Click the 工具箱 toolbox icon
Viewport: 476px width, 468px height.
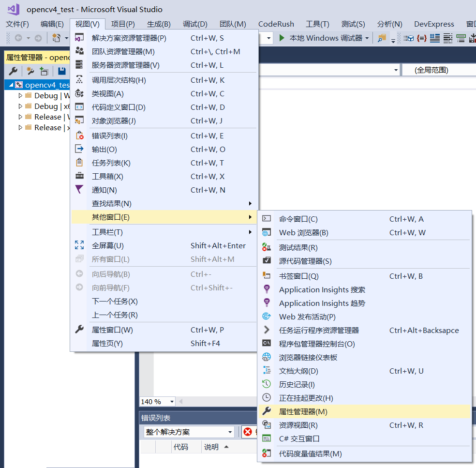click(x=79, y=176)
